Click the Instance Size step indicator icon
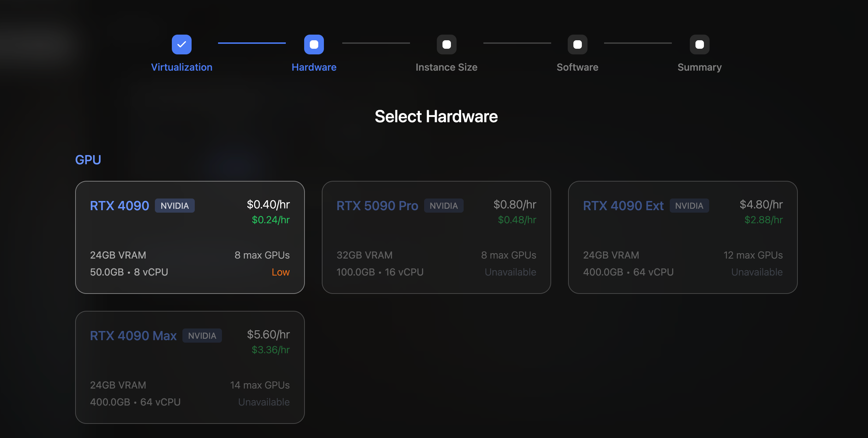868x438 pixels. click(446, 44)
